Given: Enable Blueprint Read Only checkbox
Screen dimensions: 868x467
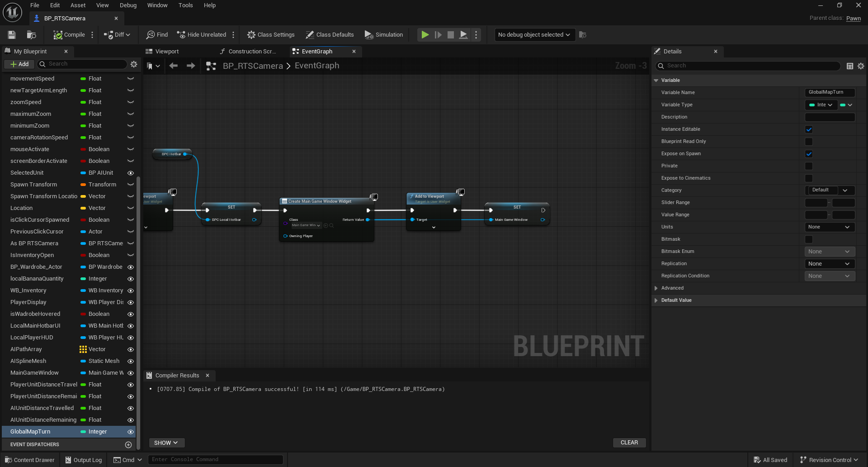Looking at the screenshot, I should (809, 142).
